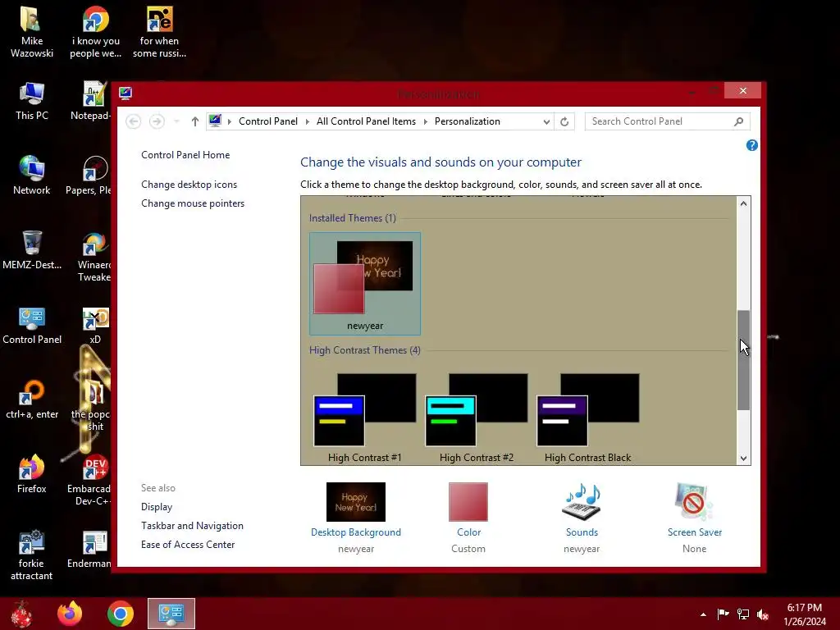Open the Sounds settings
The width and height of the screenshot is (840, 630).
tap(582, 518)
